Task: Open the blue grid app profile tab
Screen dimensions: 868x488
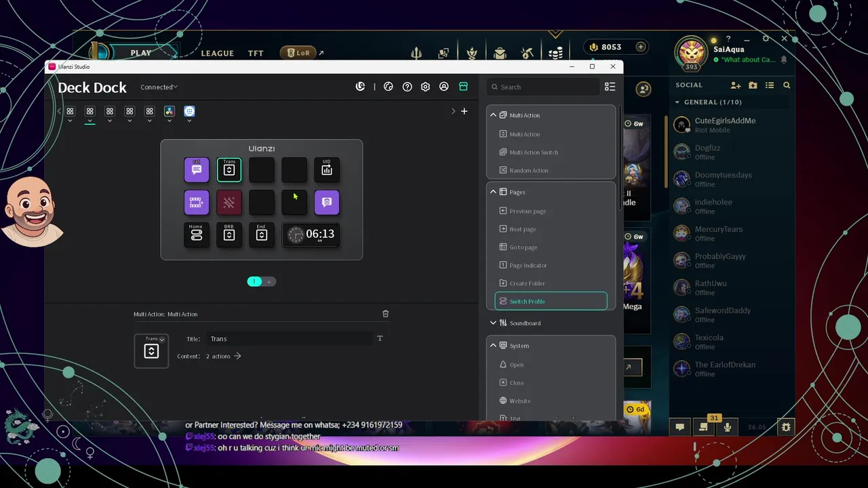Action: point(189,111)
